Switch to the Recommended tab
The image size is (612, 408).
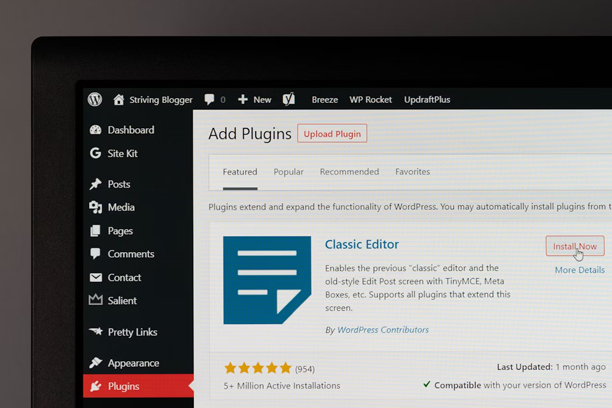point(349,172)
